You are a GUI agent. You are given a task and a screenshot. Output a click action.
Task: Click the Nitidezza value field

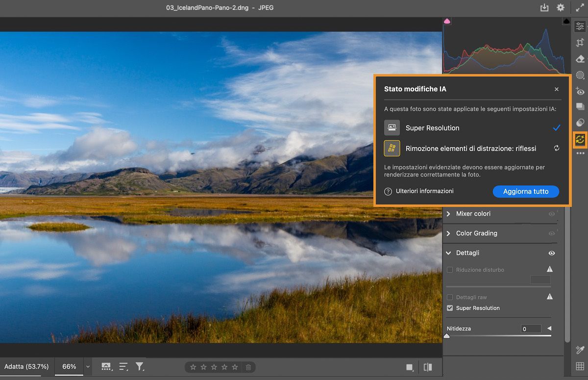(531, 329)
